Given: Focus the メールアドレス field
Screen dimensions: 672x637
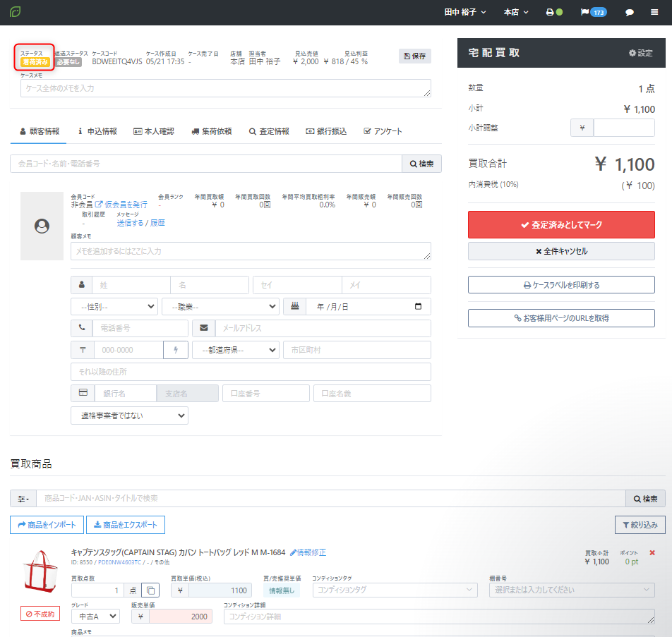Looking at the screenshot, I should pyautogui.click(x=323, y=328).
